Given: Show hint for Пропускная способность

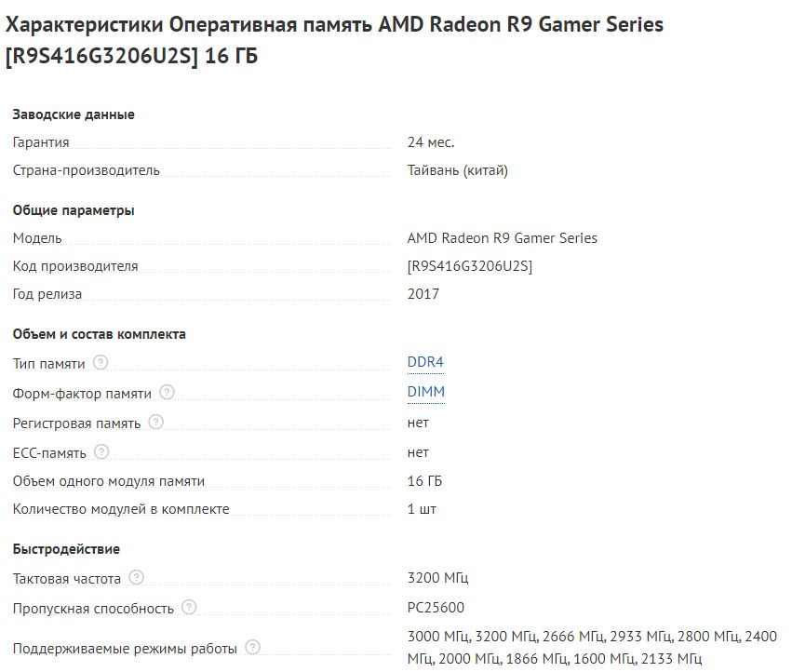Looking at the screenshot, I should pyautogui.click(x=189, y=608).
